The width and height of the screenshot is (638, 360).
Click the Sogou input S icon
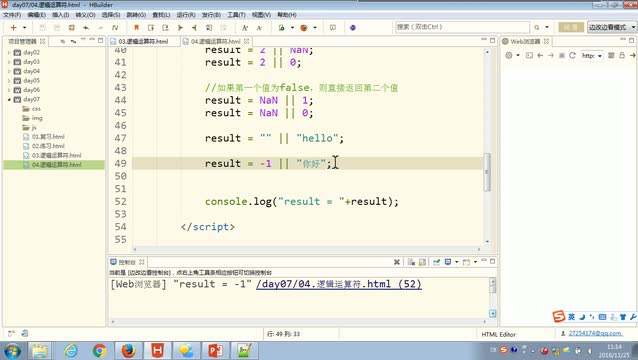[x=559, y=316]
